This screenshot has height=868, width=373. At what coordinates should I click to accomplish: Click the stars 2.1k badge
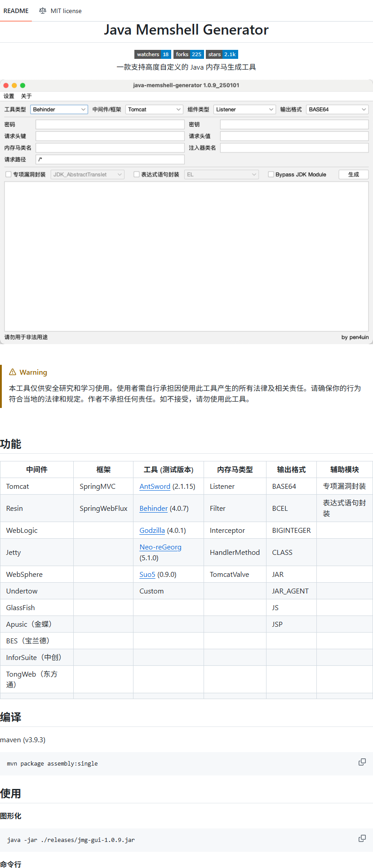click(222, 54)
